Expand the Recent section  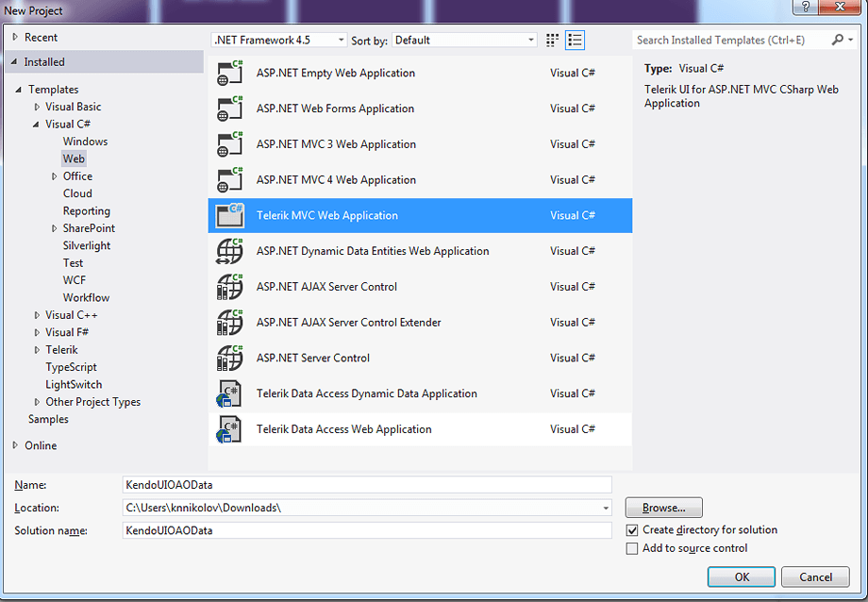point(15,37)
